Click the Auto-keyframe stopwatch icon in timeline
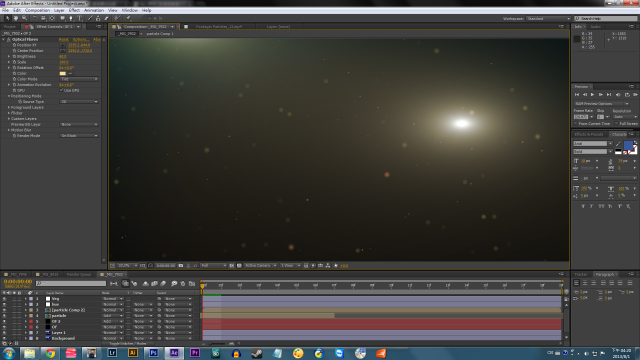640x360 pixels. (183, 283)
